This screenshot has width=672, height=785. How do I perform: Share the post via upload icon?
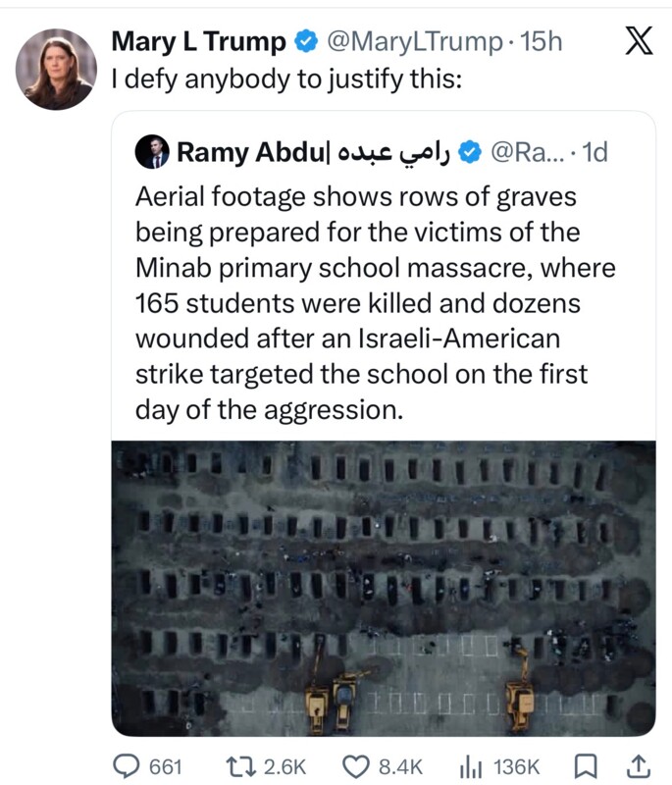[x=638, y=765]
